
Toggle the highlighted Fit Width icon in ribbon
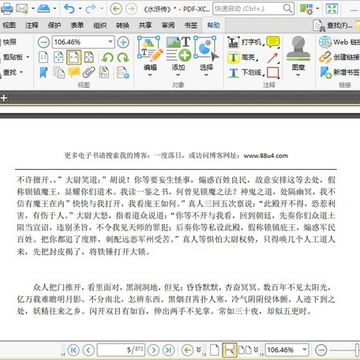tap(74, 57)
